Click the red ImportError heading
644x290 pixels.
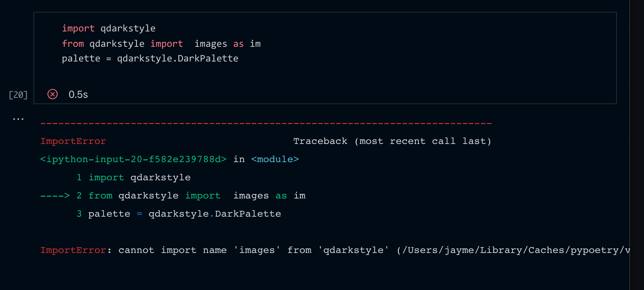tap(73, 141)
